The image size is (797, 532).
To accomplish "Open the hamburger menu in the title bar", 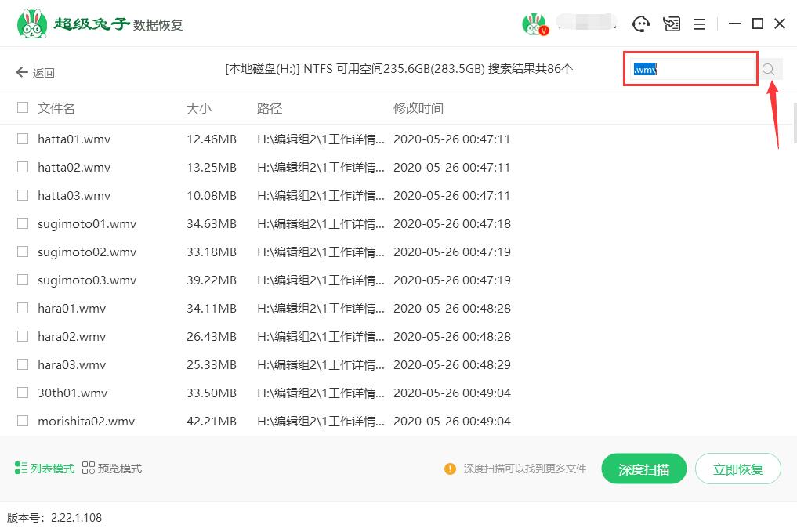I will (699, 24).
